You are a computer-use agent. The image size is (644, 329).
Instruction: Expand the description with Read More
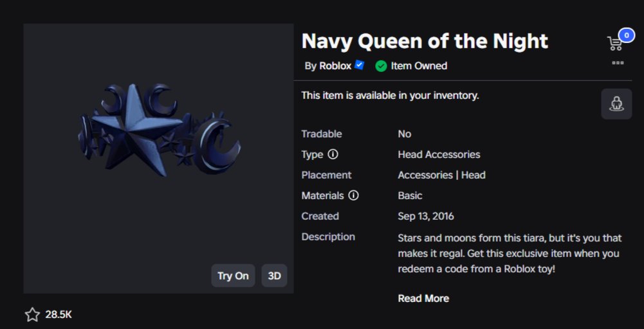[x=423, y=298]
